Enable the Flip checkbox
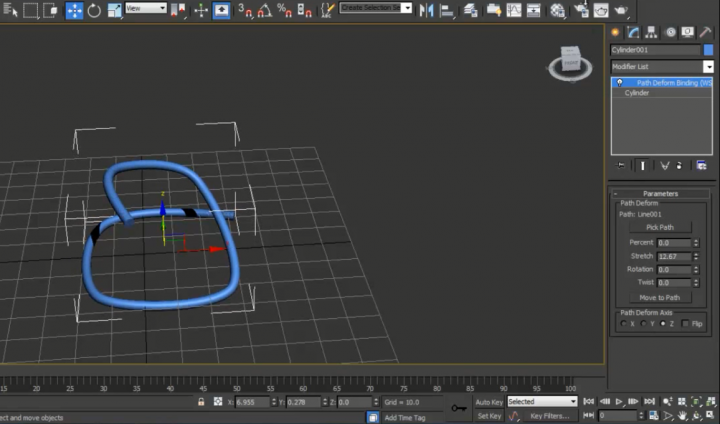Screen dimensions: 720x424 point(685,323)
